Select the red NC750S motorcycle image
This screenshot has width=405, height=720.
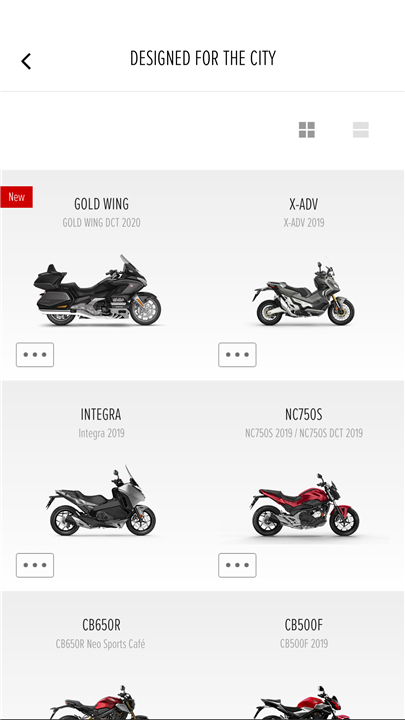pos(304,505)
